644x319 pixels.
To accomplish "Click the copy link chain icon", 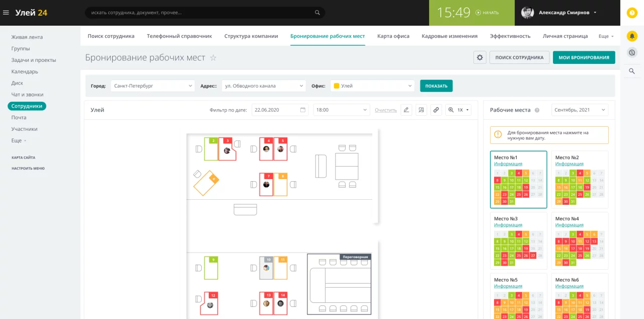I will click(x=436, y=110).
